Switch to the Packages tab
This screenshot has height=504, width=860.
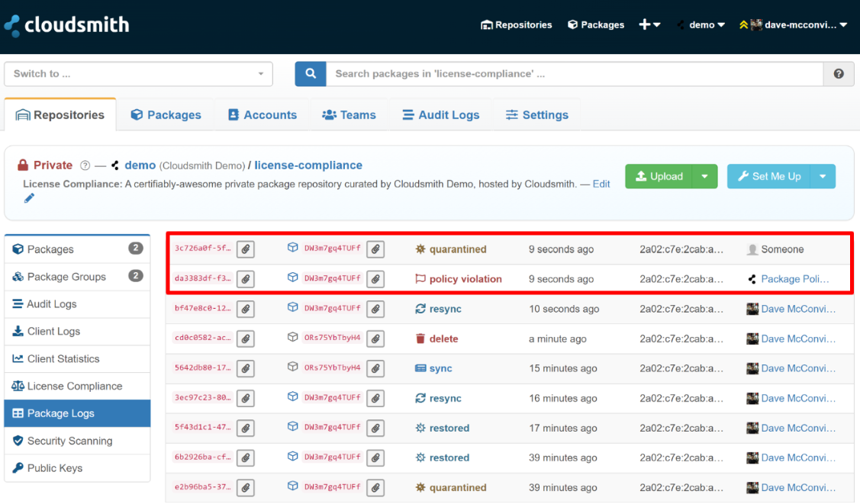coord(166,115)
